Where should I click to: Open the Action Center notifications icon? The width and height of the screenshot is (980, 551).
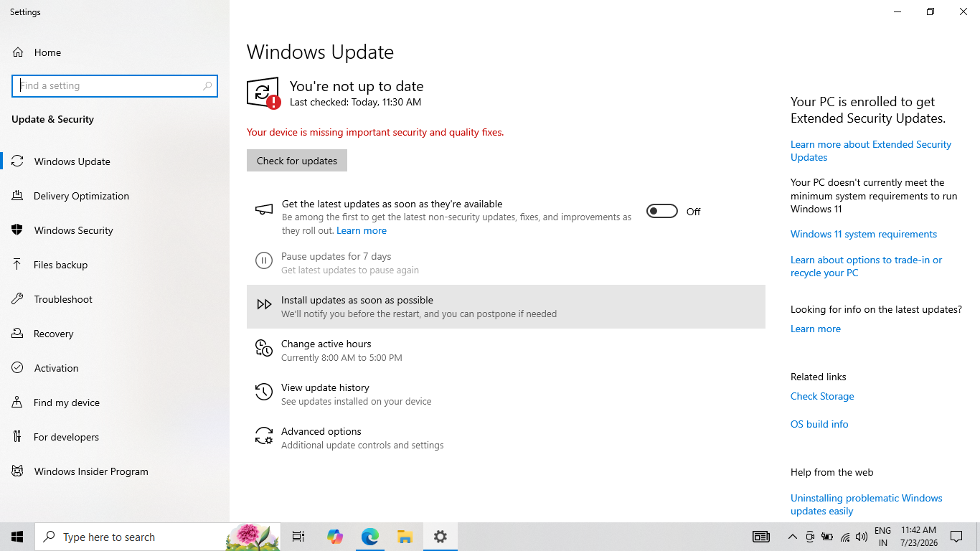pos(956,537)
